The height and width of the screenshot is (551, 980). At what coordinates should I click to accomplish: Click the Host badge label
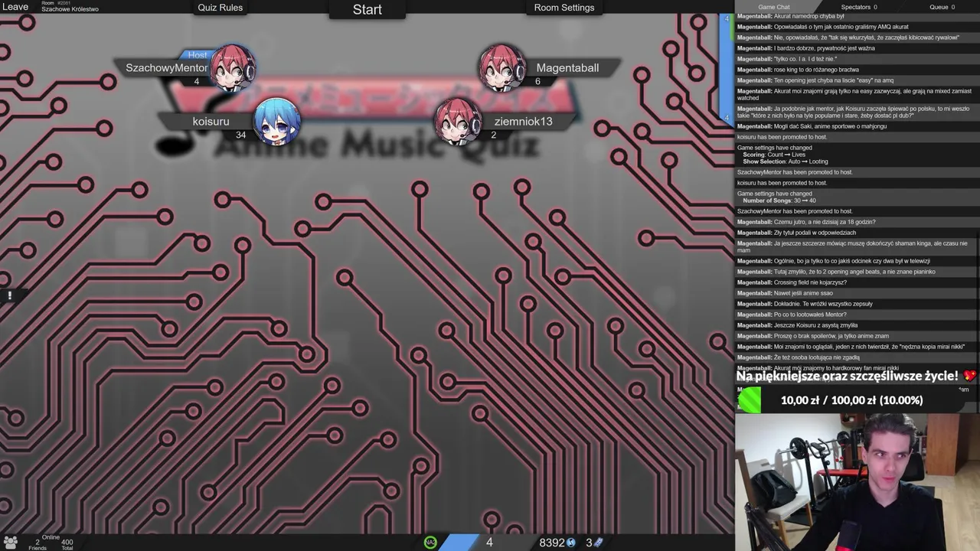point(198,55)
